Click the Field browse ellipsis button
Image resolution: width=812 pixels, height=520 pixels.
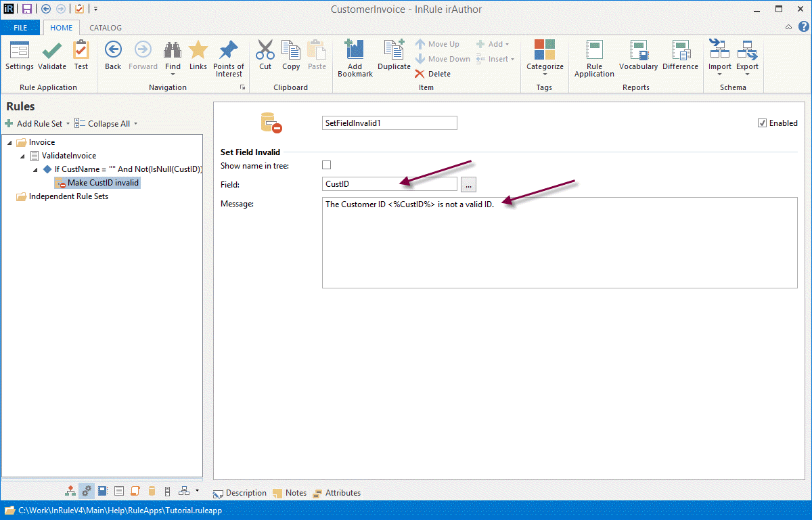(x=469, y=184)
